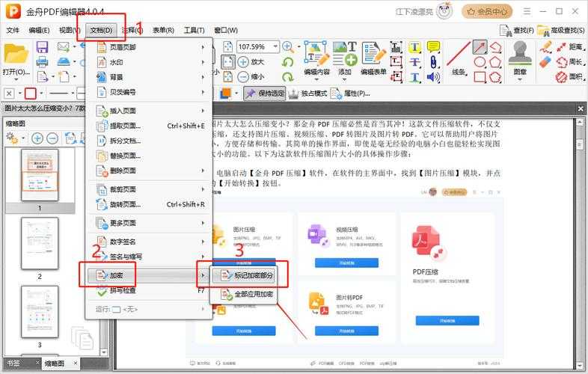Choose 旋转页面 rotate pages menu item
The width and height of the screenshot is (588, 374).
click(x=150, y=204)
